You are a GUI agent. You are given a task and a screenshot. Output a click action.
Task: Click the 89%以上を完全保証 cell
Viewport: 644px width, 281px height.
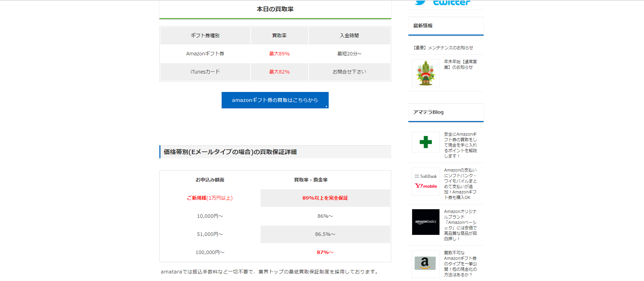pyautogui.click(x=325, y=198)
